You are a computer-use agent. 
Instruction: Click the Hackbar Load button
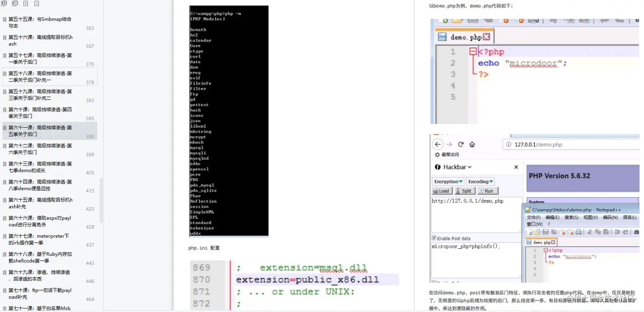442,191
